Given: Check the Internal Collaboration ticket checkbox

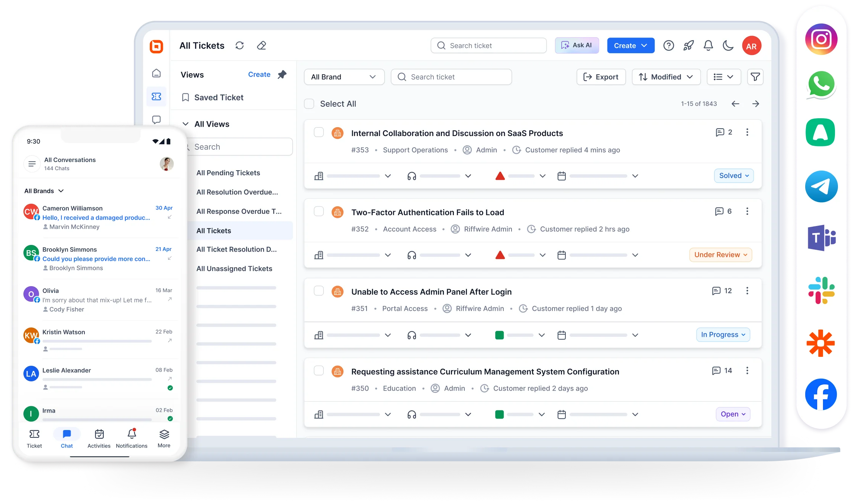Looking at the screenshot, I should (319, 132).
